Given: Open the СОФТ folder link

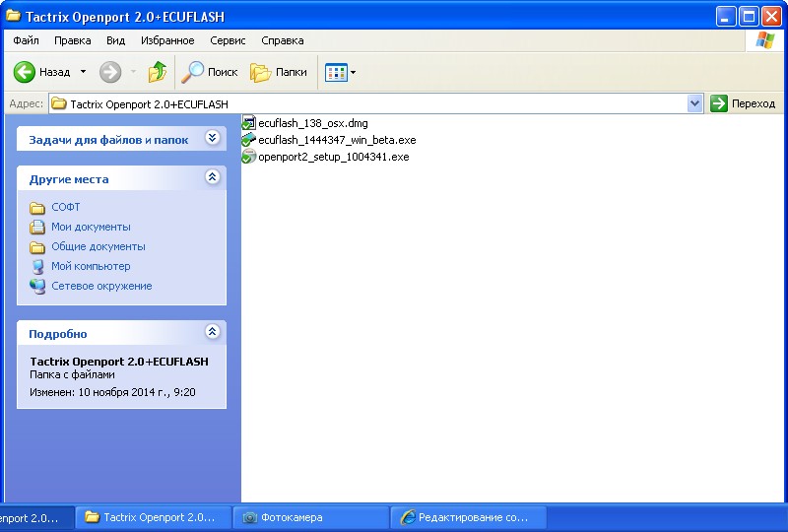Looking at the screenshot, I should (65, 207).
